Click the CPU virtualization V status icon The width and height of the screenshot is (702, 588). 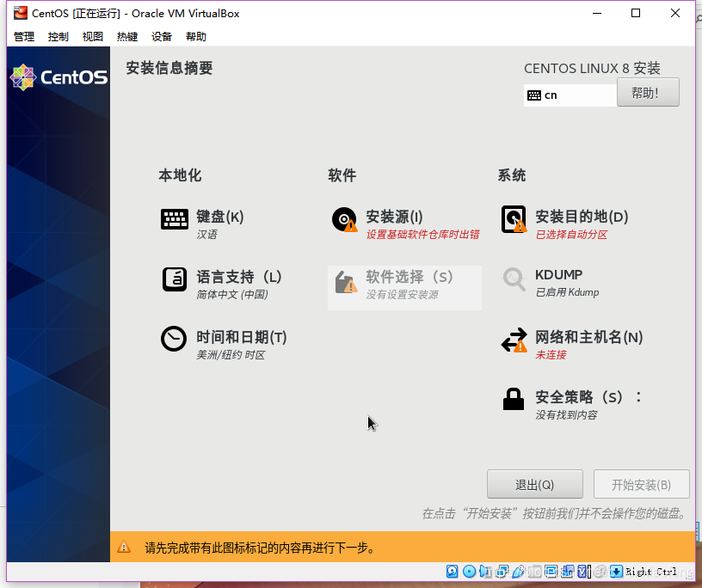click(x=582, y=572)
